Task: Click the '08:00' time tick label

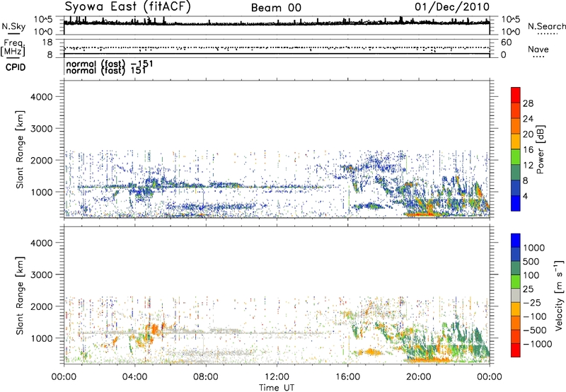Action: (206, 377)
